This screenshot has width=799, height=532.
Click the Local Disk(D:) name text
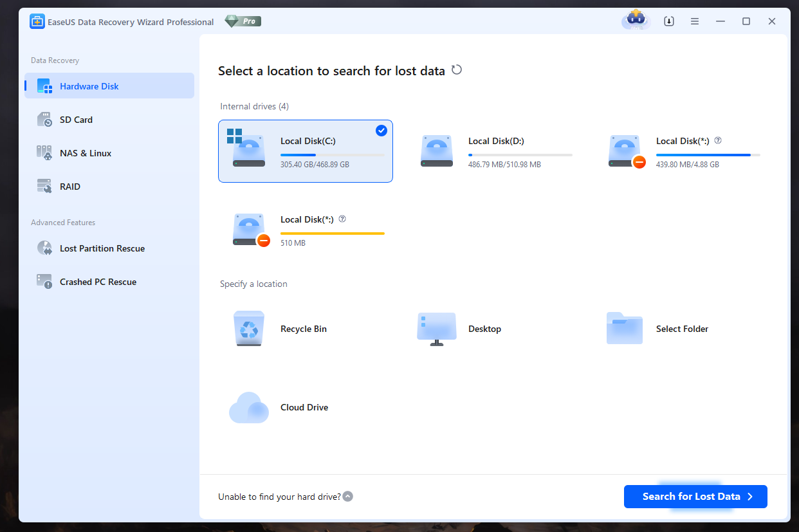coord(496,141)
